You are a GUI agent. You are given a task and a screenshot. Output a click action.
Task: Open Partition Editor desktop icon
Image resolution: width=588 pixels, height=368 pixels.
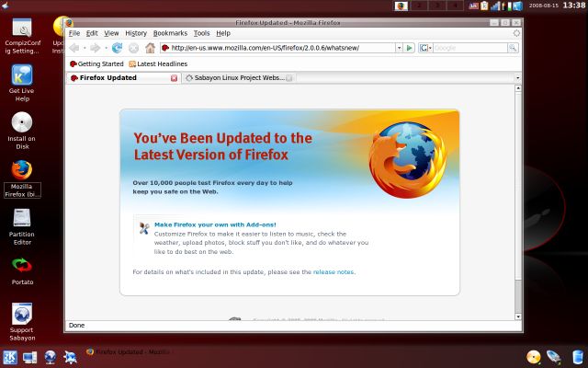22,227
